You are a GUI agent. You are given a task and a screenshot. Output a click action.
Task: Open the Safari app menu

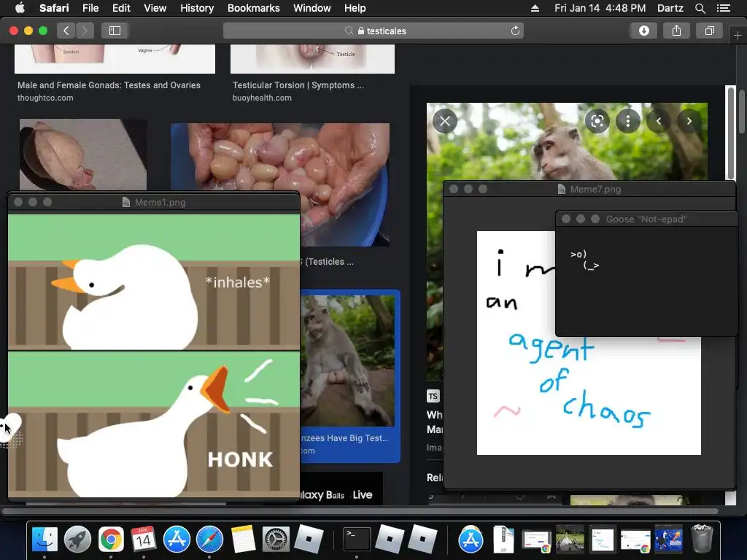click(54, 8)
